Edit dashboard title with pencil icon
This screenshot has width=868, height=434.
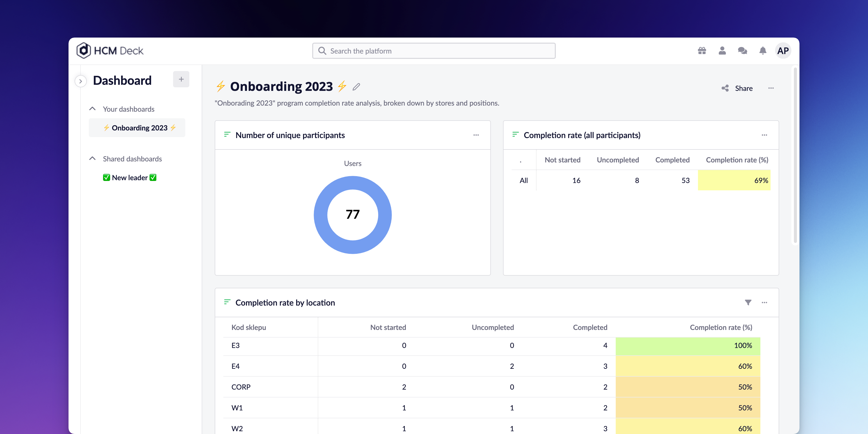click(356, 87)
